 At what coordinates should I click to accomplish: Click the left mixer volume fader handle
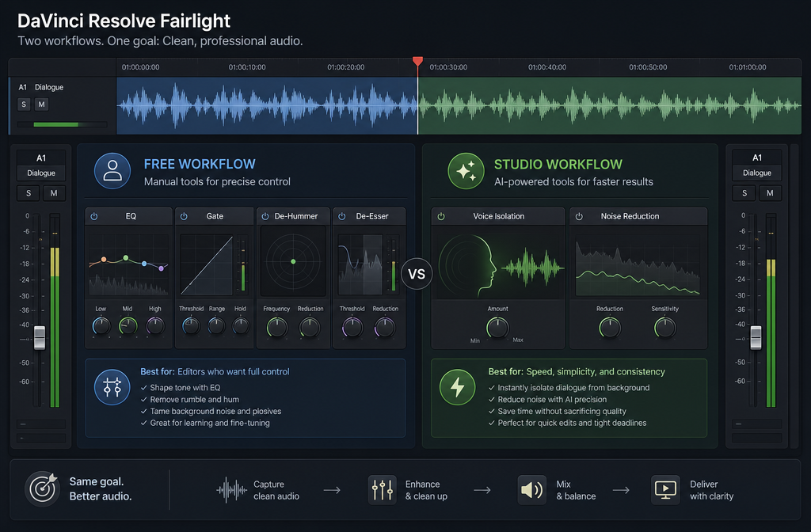coord(40,337)
